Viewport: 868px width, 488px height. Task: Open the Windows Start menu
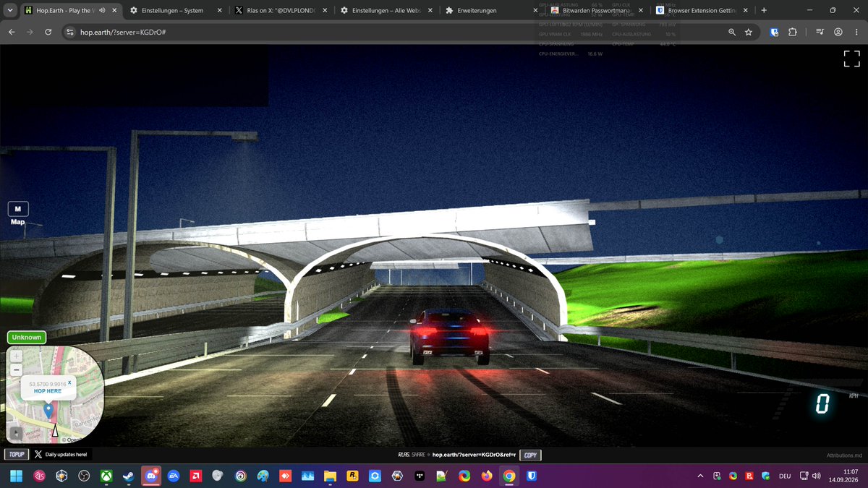point(16,476)
